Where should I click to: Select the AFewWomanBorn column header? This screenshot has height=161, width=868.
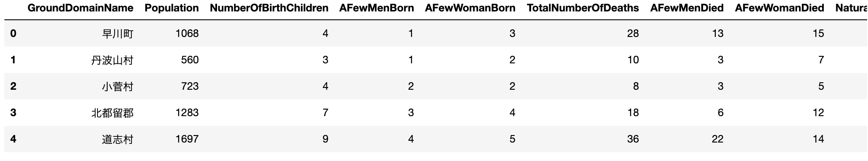point(470,8)
